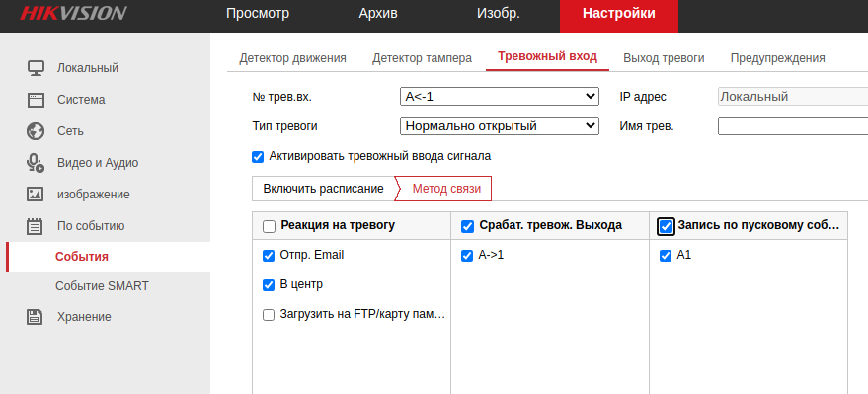Uncheck Срабат. тревож. Выхода header checkbox
868x394 pixels.
pyautogui.click(x=468, y=226)
